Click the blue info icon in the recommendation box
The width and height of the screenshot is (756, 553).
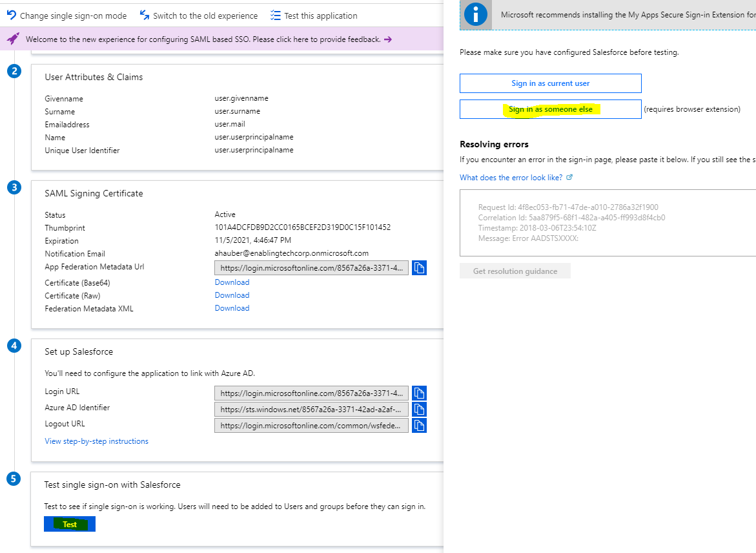pyautogui.click(x=475, y=14)
